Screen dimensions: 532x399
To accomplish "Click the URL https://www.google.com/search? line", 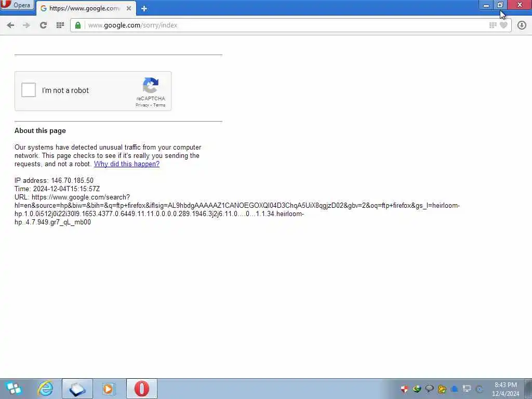I will point(72,197).
